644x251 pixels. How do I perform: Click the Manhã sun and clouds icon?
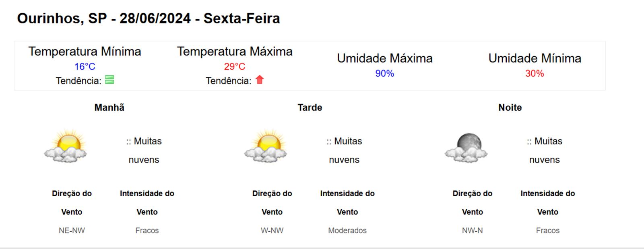(65, 146)
